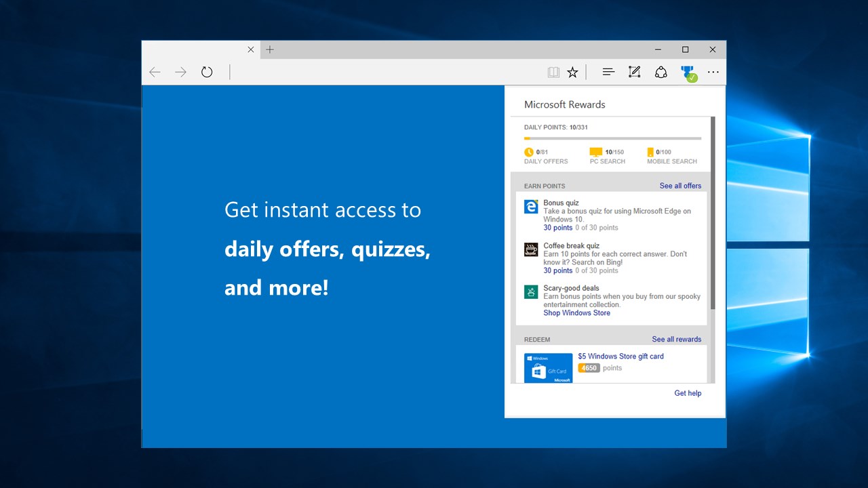Follow the Shop Windows Store link
The width and height of the screenshot is (868, 488).
pyautogui.click(x=576, y=312)
